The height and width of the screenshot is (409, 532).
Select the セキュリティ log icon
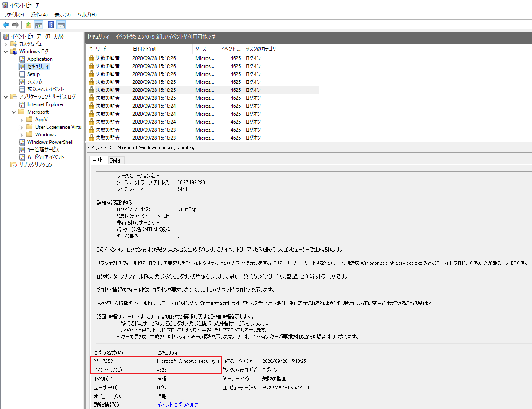tap(22, 67)
